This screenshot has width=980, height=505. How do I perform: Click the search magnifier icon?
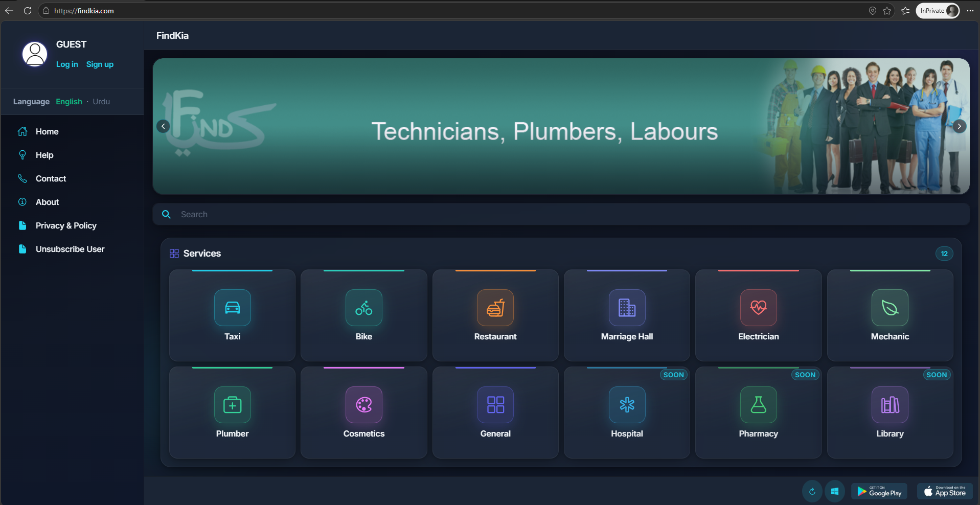(x=166, y=214)
